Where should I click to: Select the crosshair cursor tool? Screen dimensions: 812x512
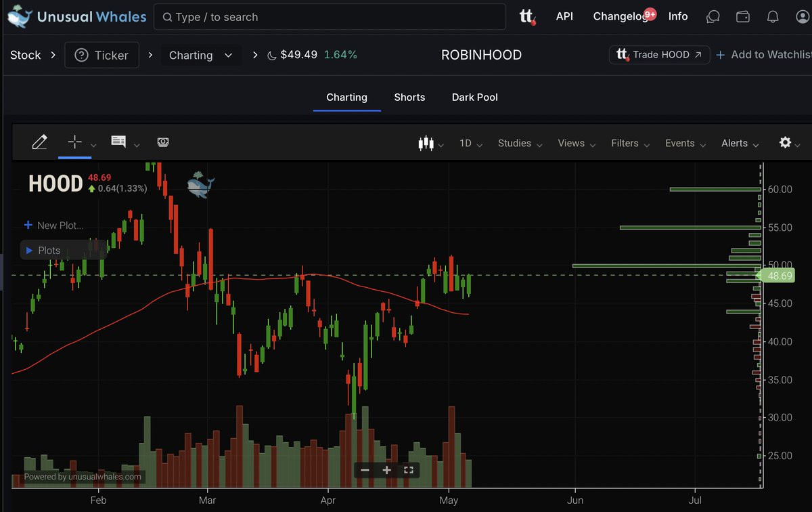click(x=74, y=142)
